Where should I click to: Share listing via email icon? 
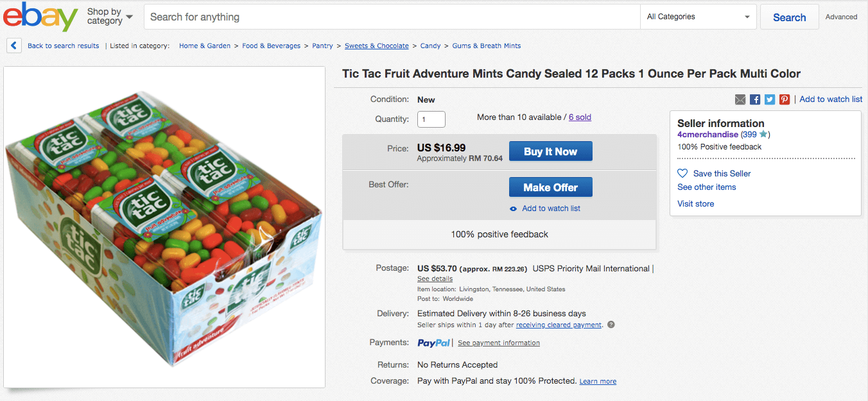pos(740,99)
